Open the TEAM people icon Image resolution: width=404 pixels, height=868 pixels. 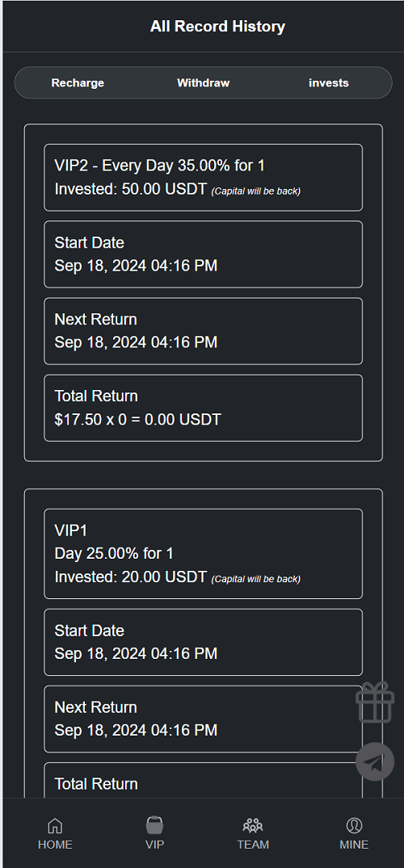tap(253, 825)
